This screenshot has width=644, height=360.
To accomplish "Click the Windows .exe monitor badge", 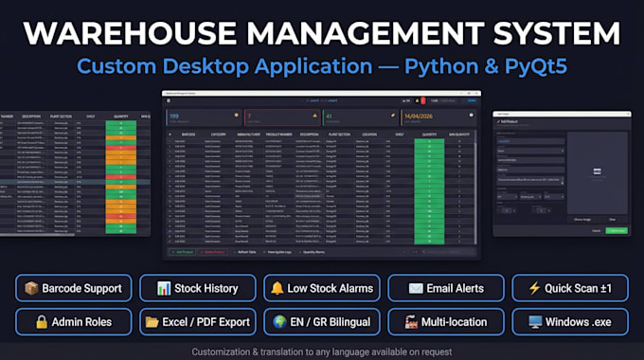I will pyautogui.click(x=570, y=322).
